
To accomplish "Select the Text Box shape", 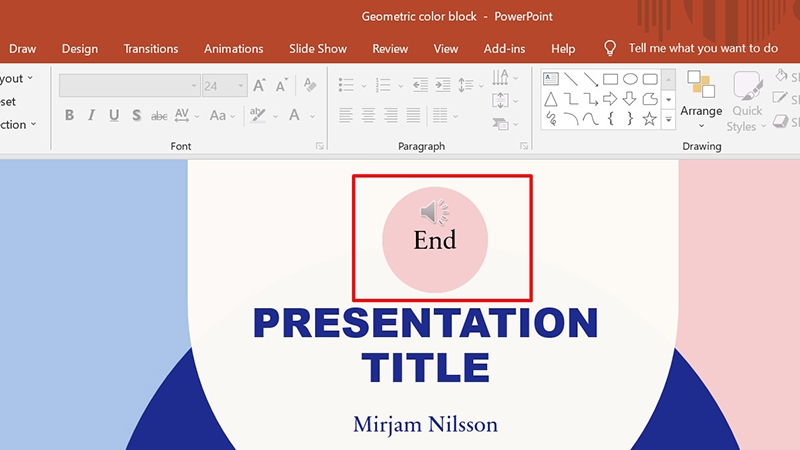I will coord(551,79).
